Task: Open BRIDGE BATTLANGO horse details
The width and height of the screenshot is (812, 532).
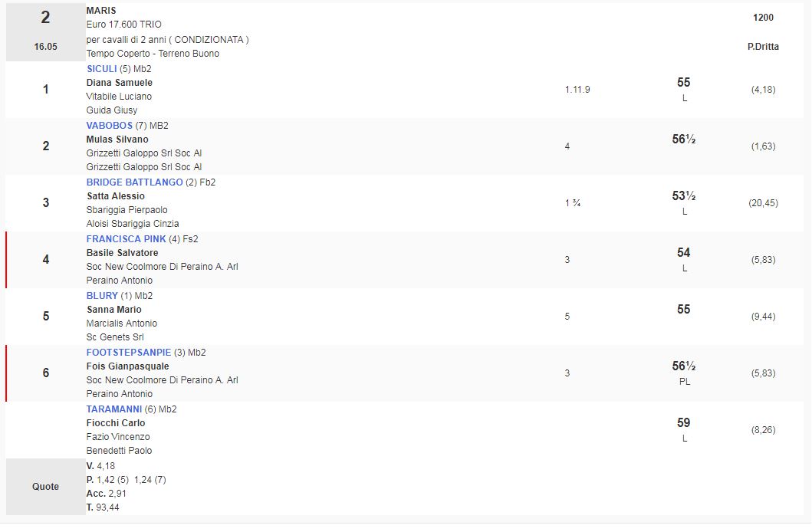Action: (135, 182)
